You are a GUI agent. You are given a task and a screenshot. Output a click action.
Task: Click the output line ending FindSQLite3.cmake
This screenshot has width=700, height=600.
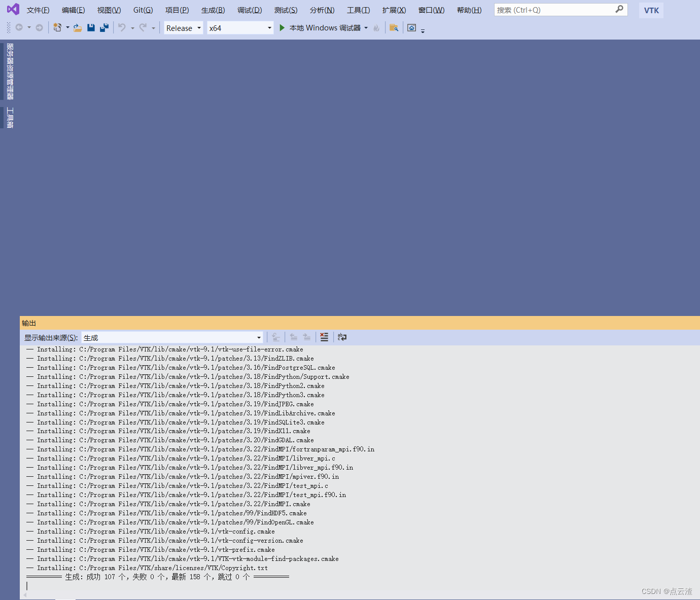coord(176,422)
